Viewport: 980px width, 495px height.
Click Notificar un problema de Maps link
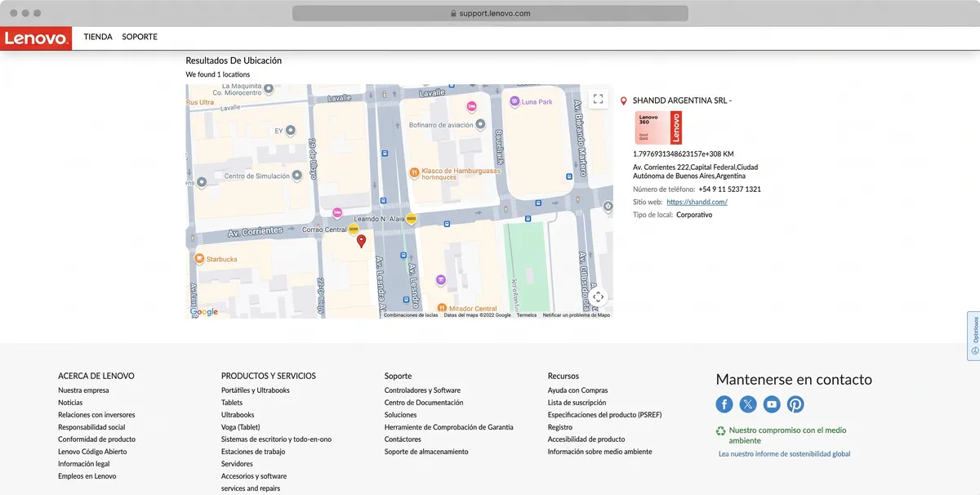pos(577,314)
